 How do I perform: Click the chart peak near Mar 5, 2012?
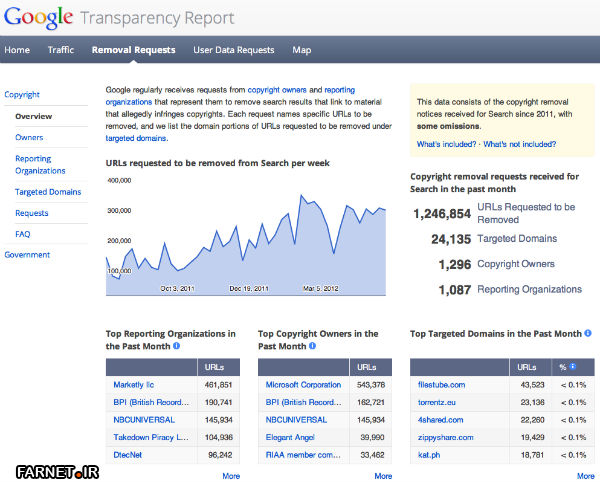(x=302, y=196)
